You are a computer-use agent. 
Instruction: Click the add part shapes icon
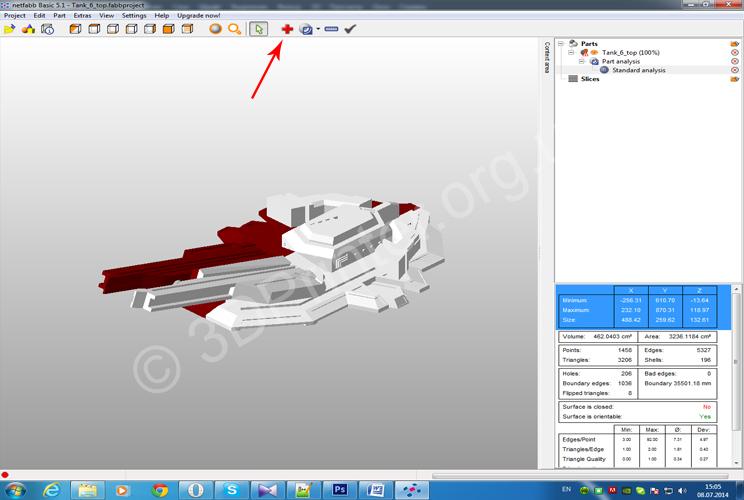(29, 30)
